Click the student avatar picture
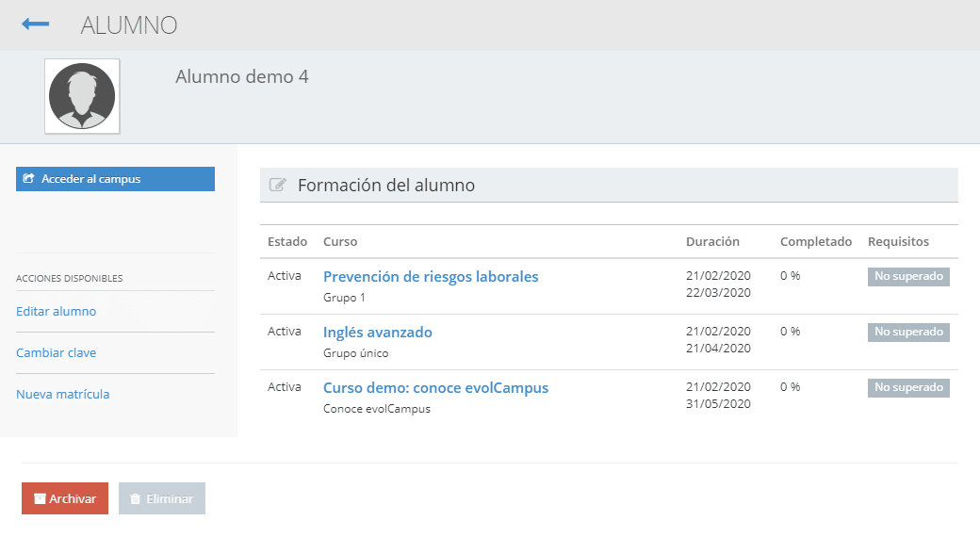980x537 pixels. tap(82, 96)
